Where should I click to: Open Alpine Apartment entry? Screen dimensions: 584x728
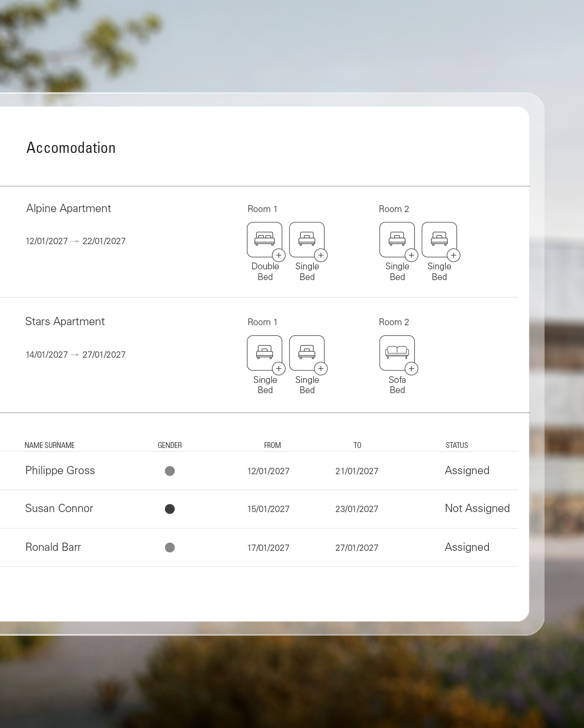point(68,208)
